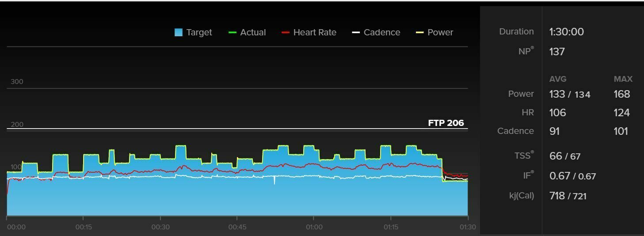The height and width of the screenshot is (236, 644).
Task: Click the 00:30 time axis tick
Action: click(160, 227)
